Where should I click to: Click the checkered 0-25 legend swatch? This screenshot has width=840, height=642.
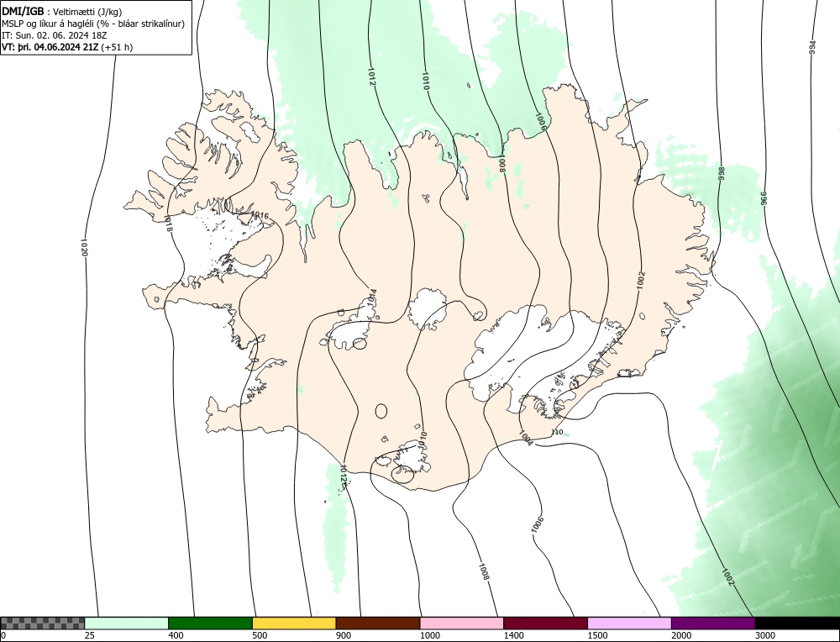(x=42, y=624)
